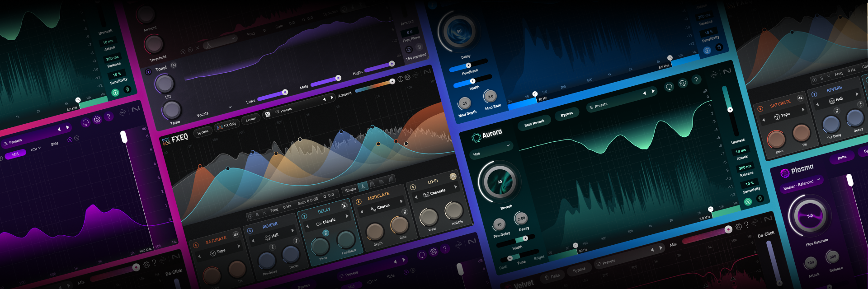The width and height of the screenshot is (868, 289).
Task: Click tempo sync note above FXEQ Delay Time
Action: tap(325, 233)
